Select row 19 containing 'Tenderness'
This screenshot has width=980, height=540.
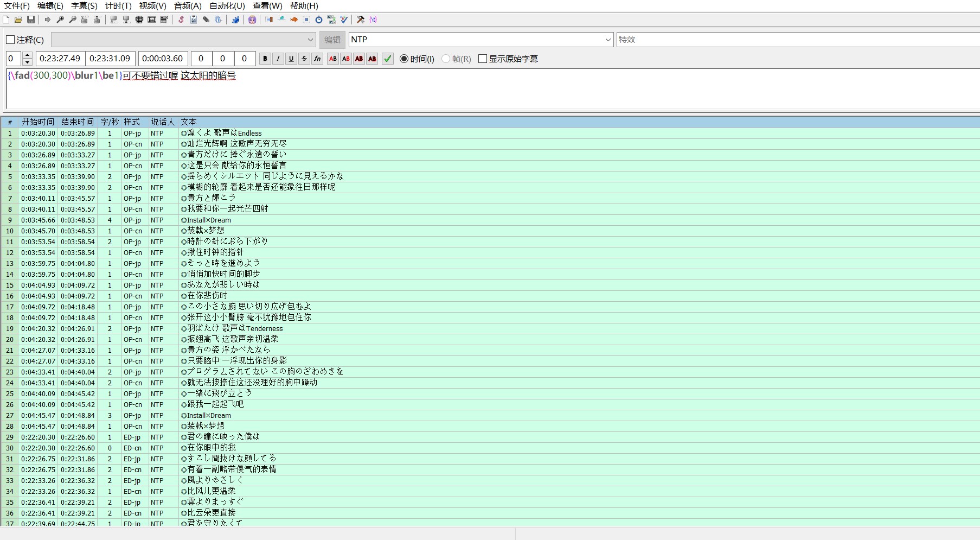[490, 328]
